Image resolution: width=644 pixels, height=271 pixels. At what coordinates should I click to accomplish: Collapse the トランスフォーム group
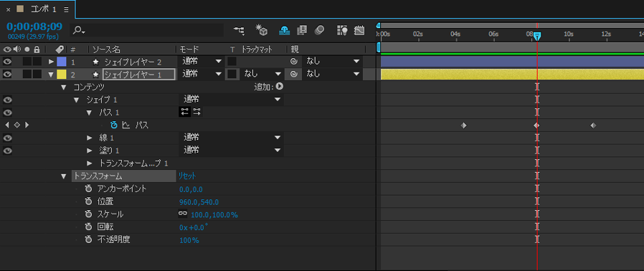pyautogui.click(x=64, y=176)
